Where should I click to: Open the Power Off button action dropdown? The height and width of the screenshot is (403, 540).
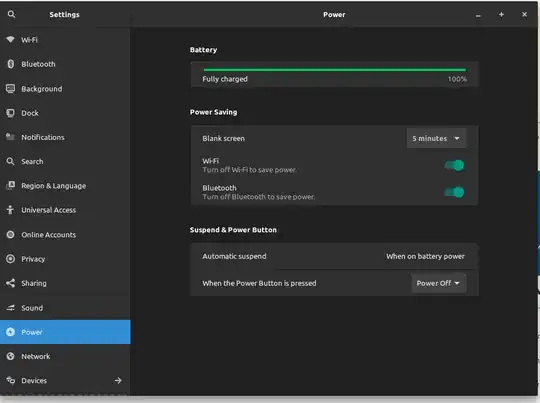[x=438, y=283]
